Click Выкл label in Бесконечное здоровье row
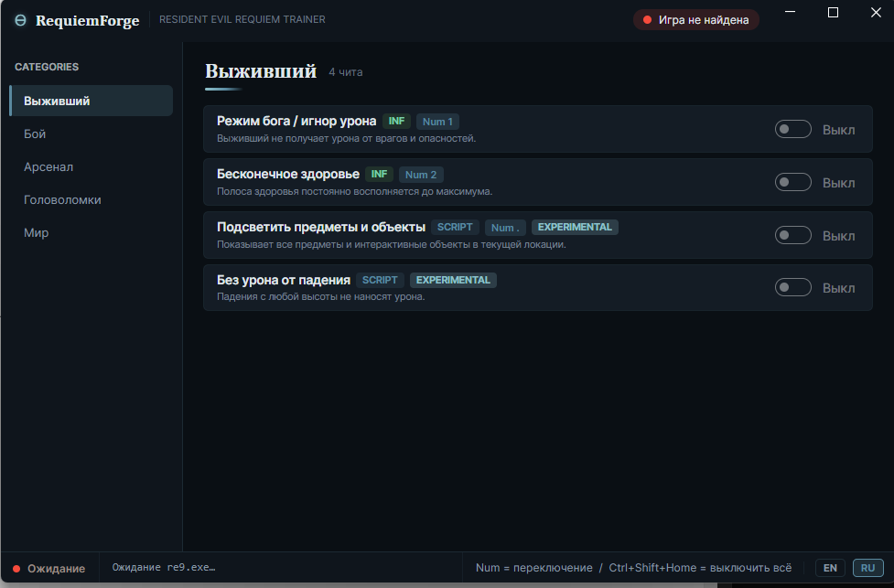The width and height of the screenshot is (894, 588). pos(838,183)
